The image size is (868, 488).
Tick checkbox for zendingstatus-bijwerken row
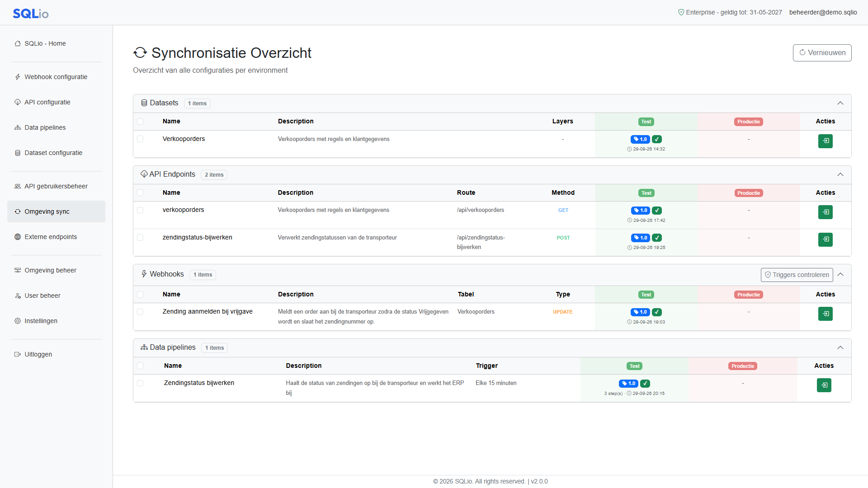tap(140, 238)
